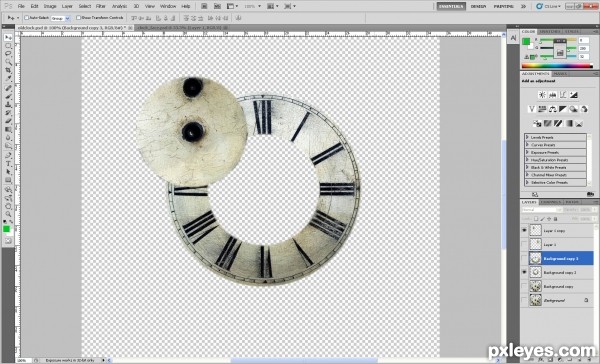The height and width of the screenshot is (364, 600).
Task: Select the Crop tool
Action: pos(8,70)
